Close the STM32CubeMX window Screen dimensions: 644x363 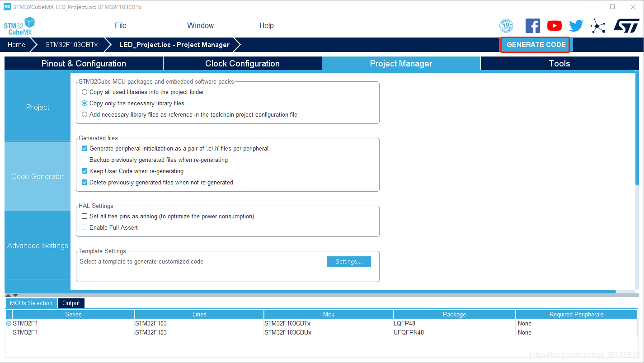[x=633, y=7]
